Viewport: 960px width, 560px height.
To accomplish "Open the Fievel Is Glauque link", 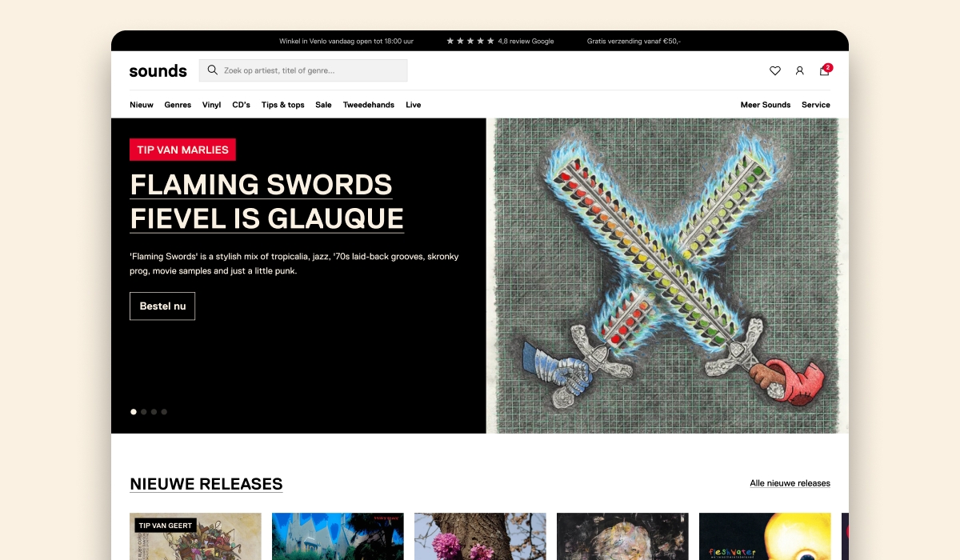I will click(266, 218).
